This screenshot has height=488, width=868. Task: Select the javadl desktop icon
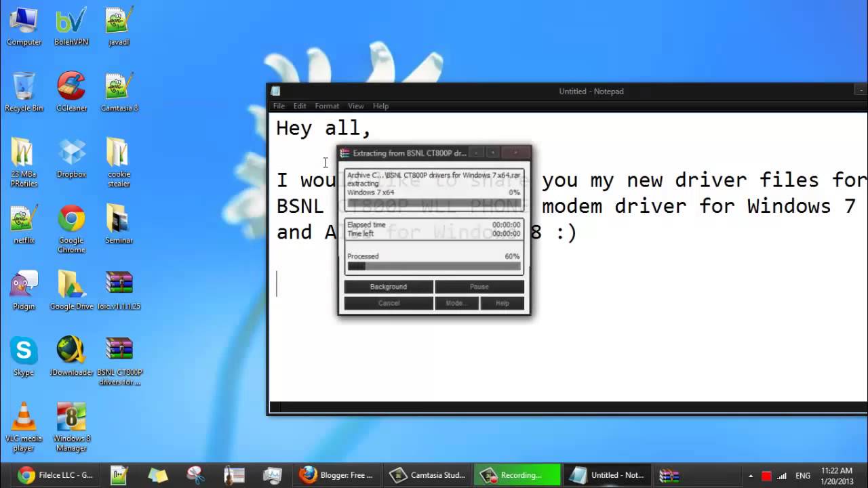[x=119, y=27]
